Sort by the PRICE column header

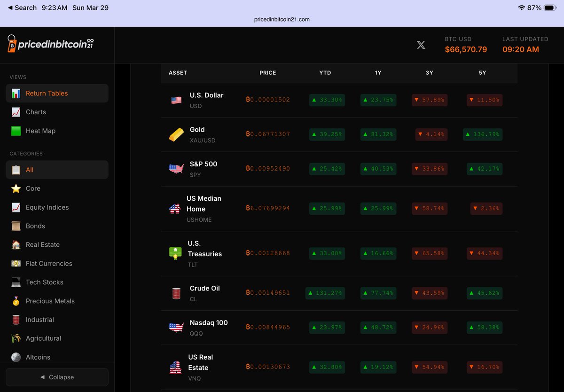click(x=268, y=73)
